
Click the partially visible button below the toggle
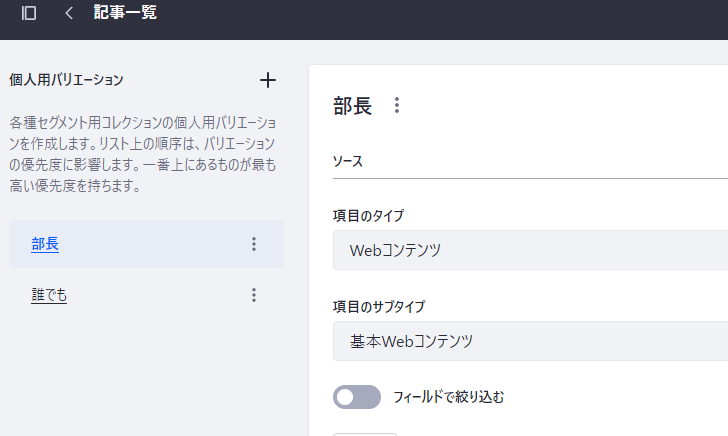(364, 433)
